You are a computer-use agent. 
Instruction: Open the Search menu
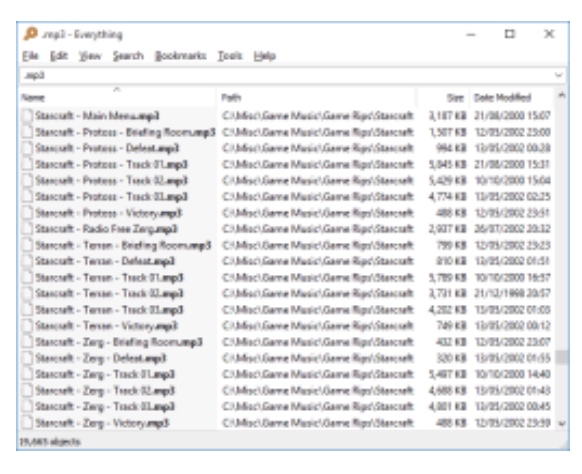128,56
